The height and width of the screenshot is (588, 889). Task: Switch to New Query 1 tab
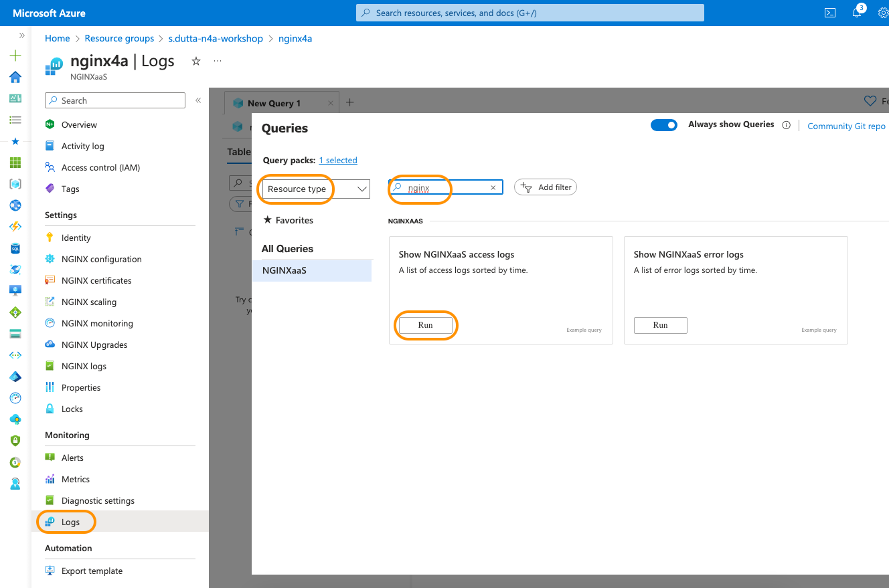(274, 103)
